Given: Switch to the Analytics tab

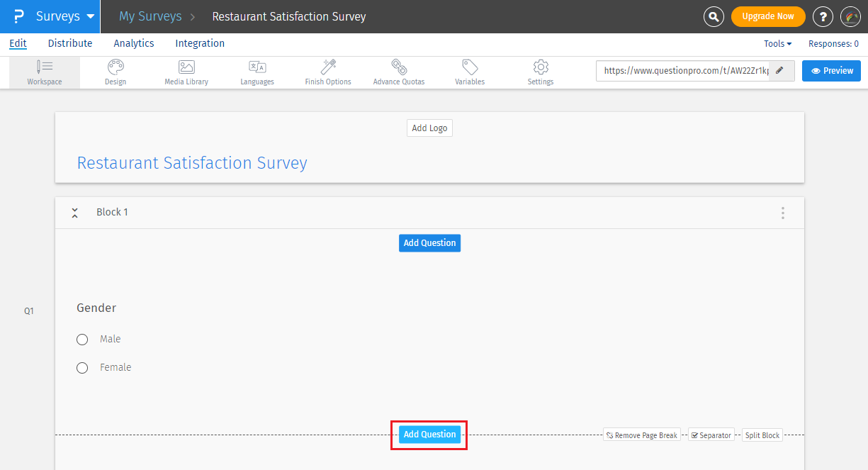Looking at the screenshot, I should (134, 43).
